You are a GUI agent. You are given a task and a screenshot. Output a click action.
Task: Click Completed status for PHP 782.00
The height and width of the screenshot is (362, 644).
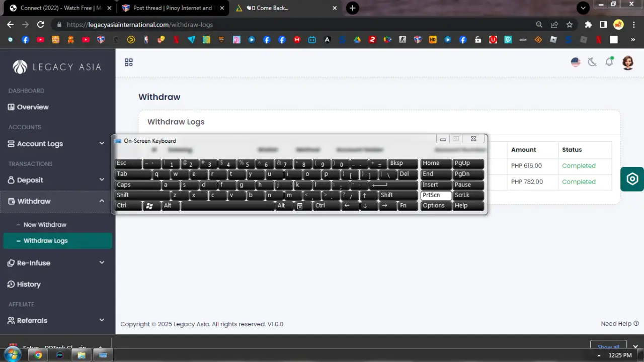[579, 182]
